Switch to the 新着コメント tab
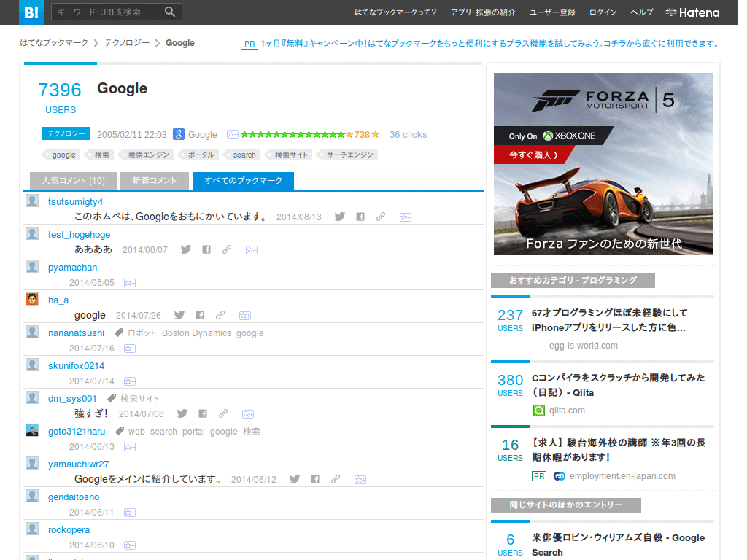Viewport: 747px width, 560px height. [x=155, y=181]
